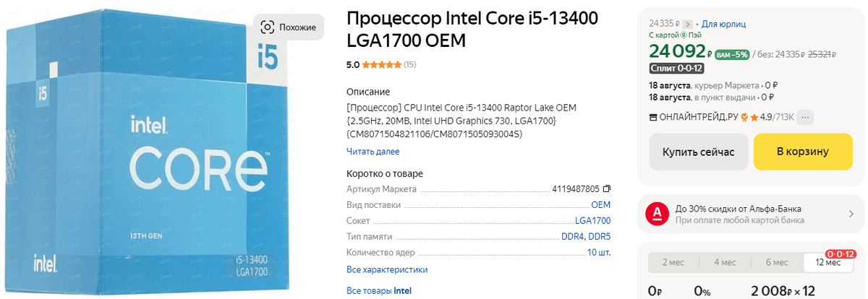Image resolution: width=868 pixels, height=299 pixels.
Task: Click the Сплит 0-0-12 badge
Action: (676, 69)
